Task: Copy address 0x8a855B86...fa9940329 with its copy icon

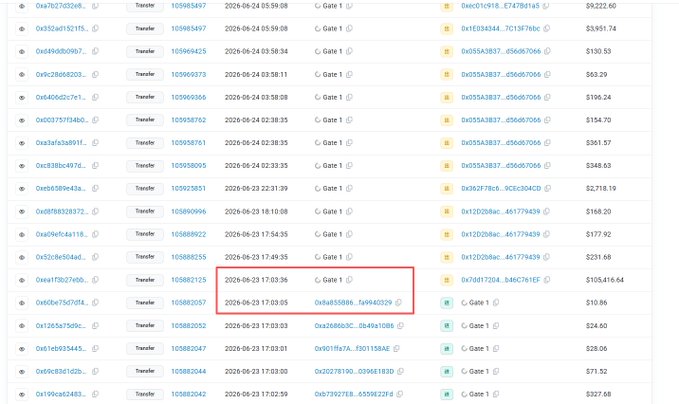Action: [x=398, y=302]
